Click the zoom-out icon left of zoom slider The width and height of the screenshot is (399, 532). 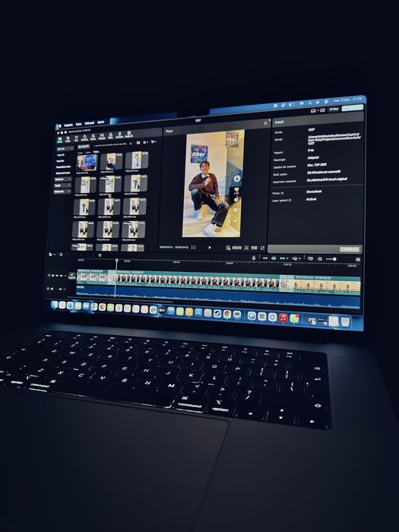click(320, 259)
